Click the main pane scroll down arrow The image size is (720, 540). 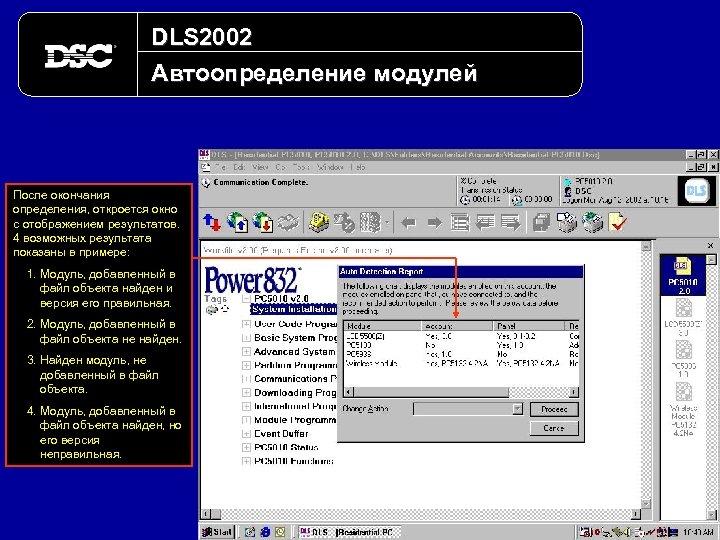[646, 504]
